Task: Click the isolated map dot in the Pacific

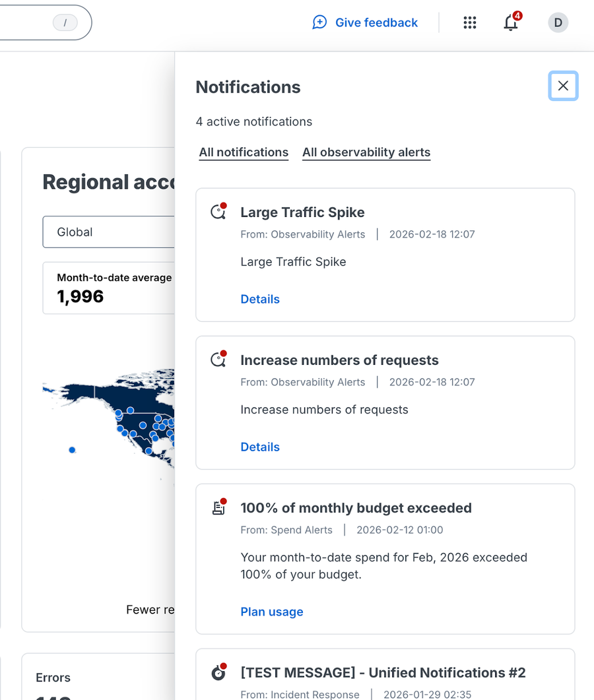Action: (72, 450)
